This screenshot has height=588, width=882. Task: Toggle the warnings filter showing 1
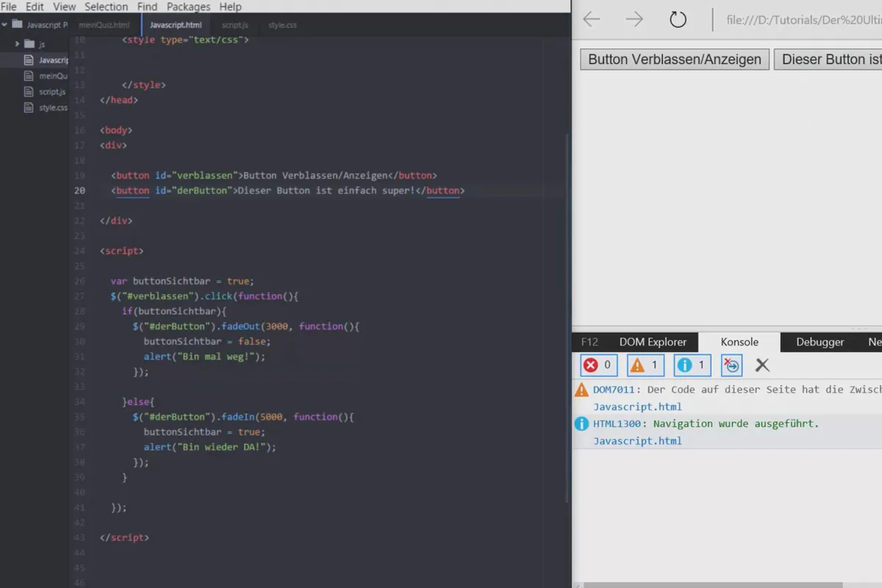pos(645,365)
